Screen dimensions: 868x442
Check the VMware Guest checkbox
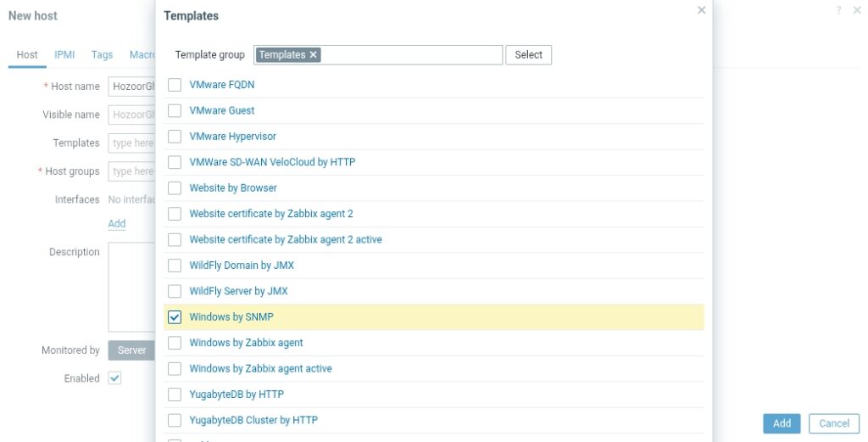175,110
